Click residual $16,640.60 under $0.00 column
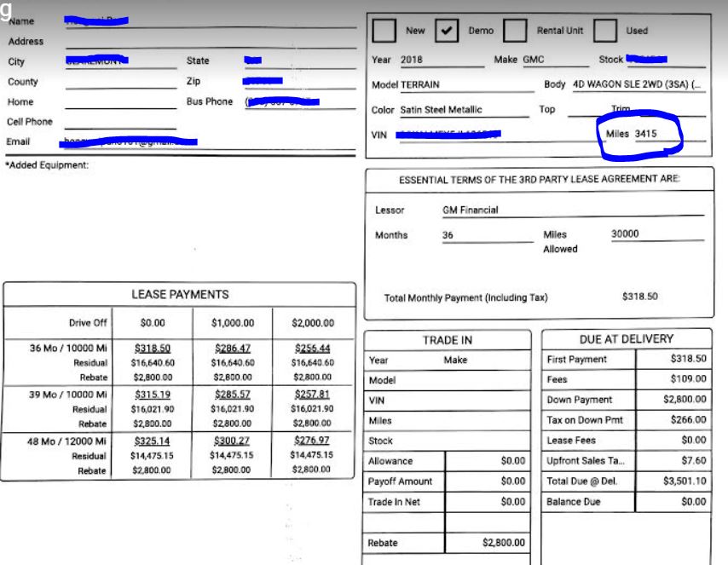Image resolution: width=728 pixels, height=565 pixels. click(153, 363)
